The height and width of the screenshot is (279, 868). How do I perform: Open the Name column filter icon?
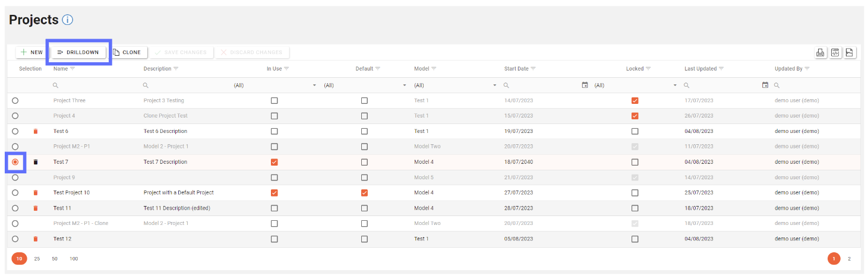(72, 69)
